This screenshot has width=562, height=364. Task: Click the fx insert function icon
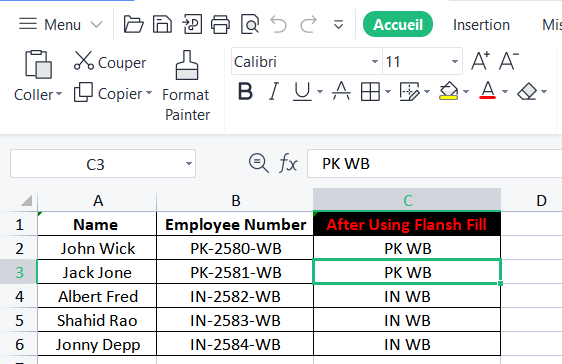pos(288,163)
